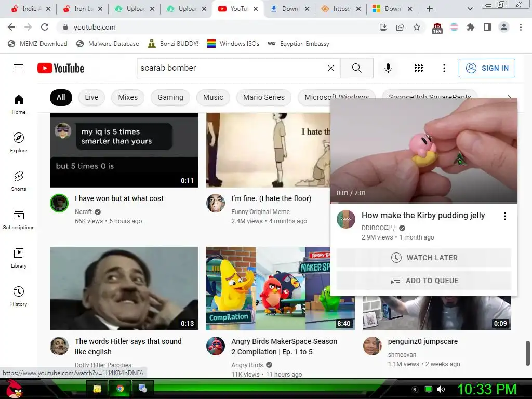Viewport: 532px width, 399px height.
Task: Show more filter chips with right arrow
Action: [x=509, y=97]
